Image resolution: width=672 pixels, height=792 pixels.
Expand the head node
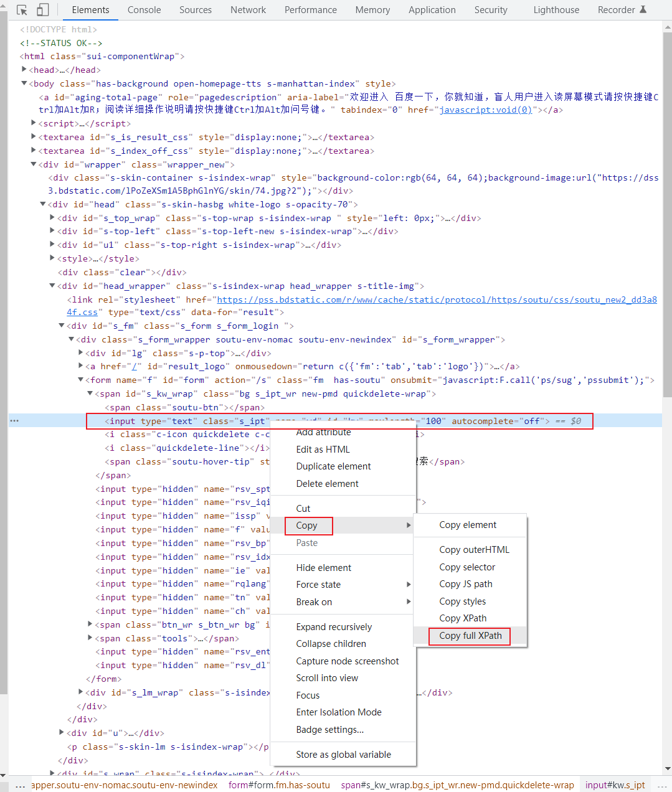tap(24, 70)
